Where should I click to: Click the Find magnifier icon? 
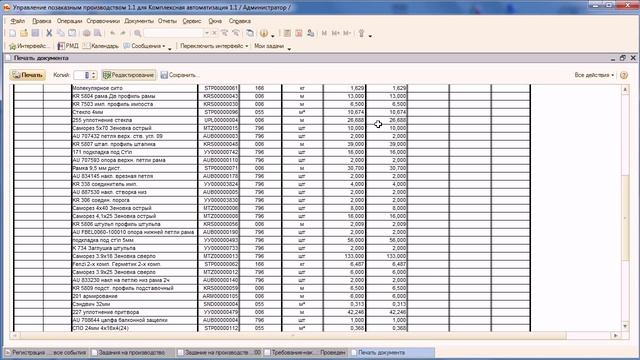(138, 33)
